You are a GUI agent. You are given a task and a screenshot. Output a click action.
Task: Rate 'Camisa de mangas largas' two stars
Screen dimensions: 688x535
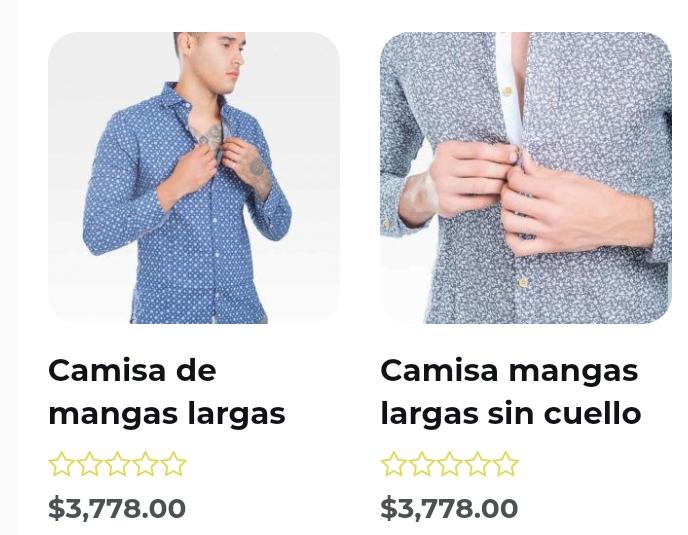(90, 464)
